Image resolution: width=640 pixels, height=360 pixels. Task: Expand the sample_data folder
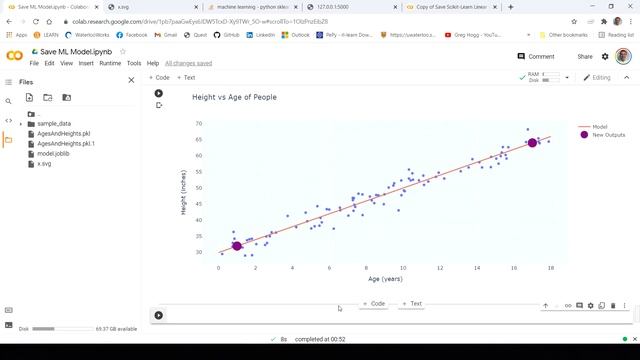21,124
